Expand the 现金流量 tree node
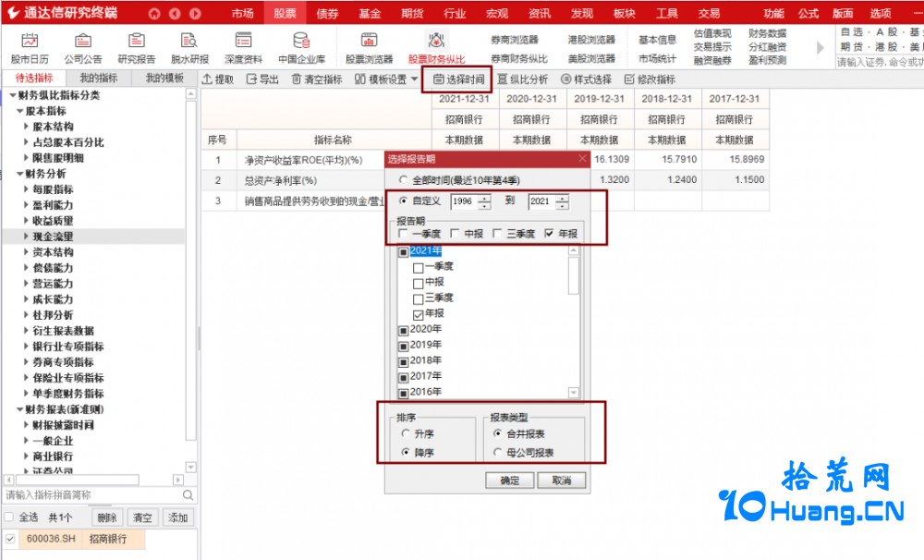The width and height of the screenshot is (924, 560). pyautogui.click(x=26, y=237)
